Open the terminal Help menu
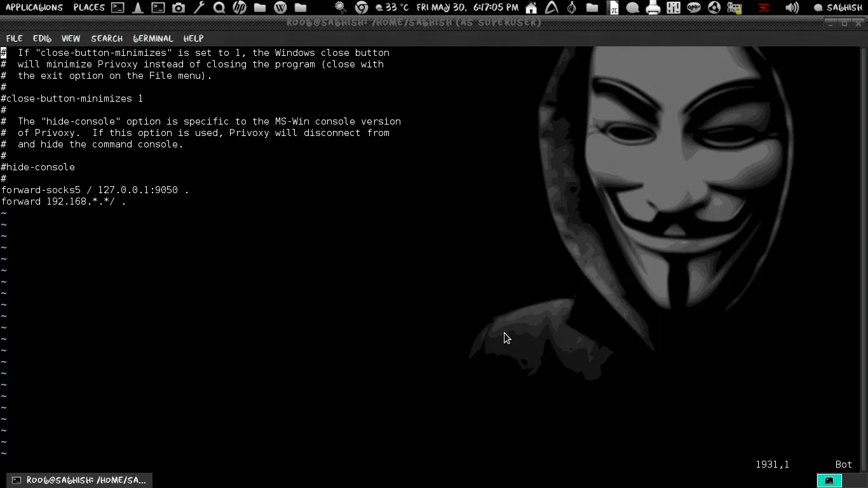The image size is (868, 488). tap(193, 38)
